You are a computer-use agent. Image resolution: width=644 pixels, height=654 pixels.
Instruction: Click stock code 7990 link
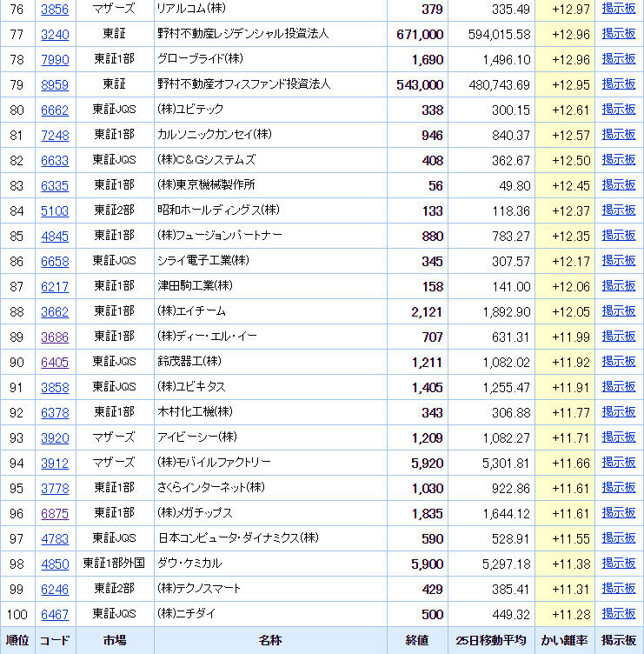(x=55, y=60)
